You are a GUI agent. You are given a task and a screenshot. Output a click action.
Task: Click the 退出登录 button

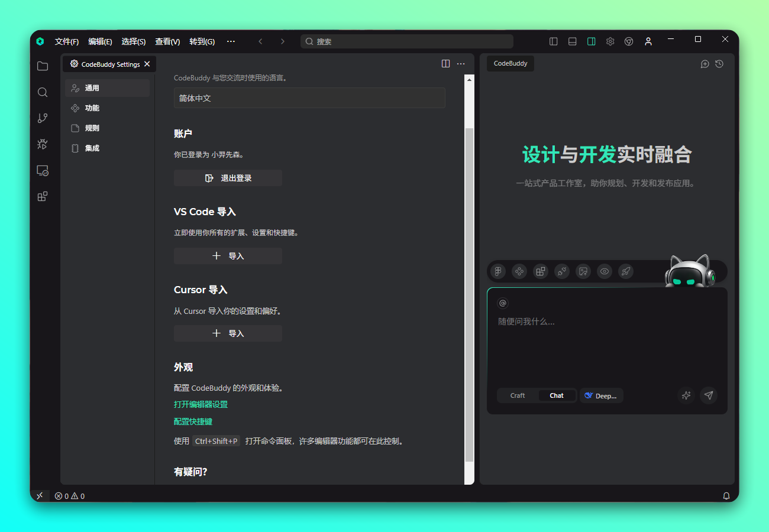(228, 178)
